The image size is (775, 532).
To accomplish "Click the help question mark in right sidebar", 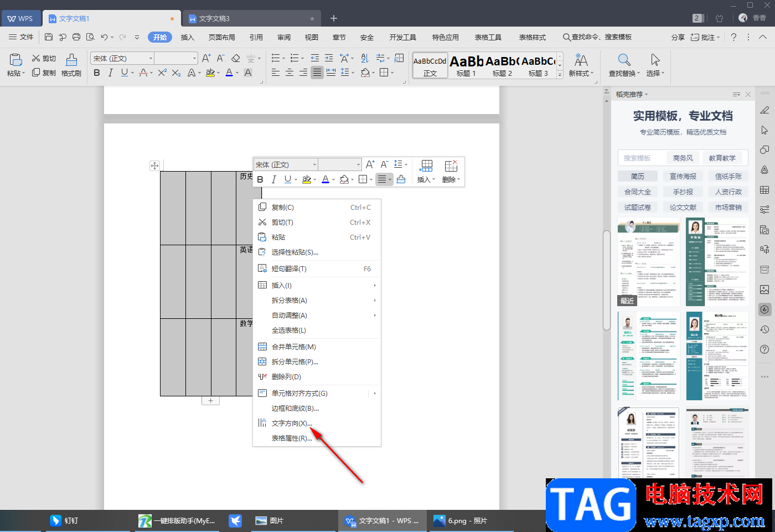I will 764,349.
